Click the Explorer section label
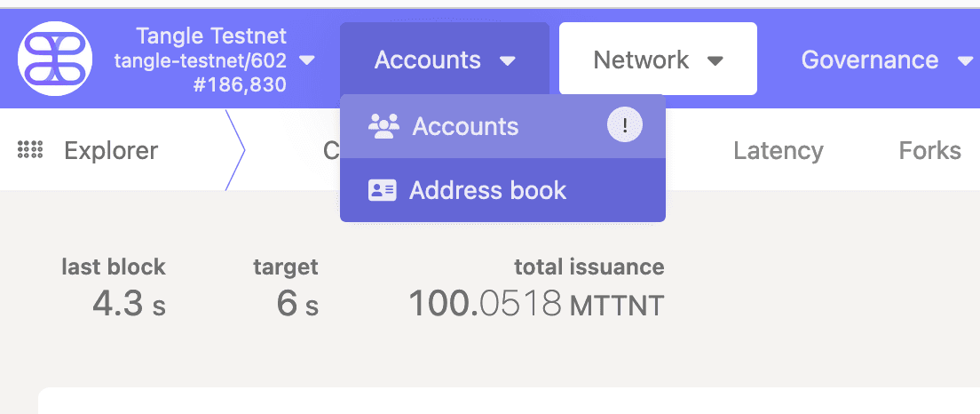 111,151
